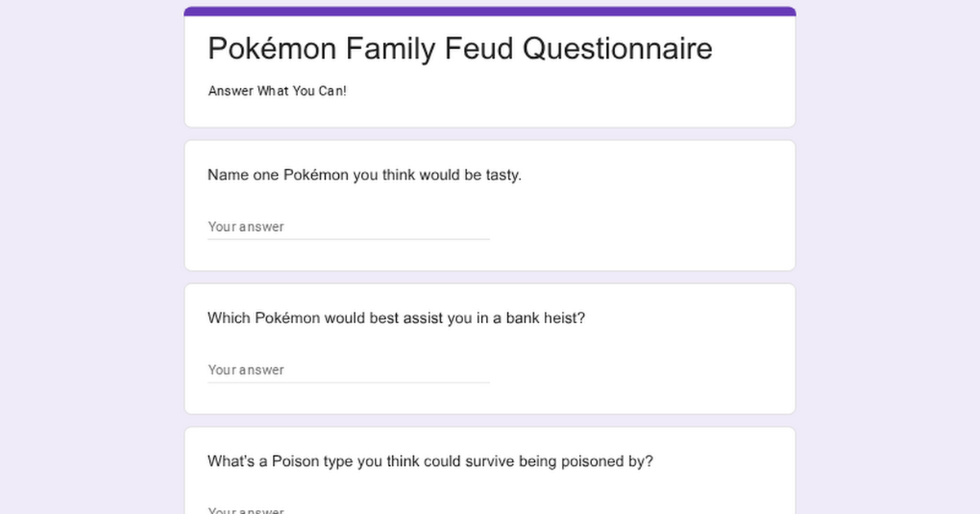The height and width of the screenshot is (514, 980).
Task: Click the 'Answer What You Can!' description text
Action: click(277, 91)
